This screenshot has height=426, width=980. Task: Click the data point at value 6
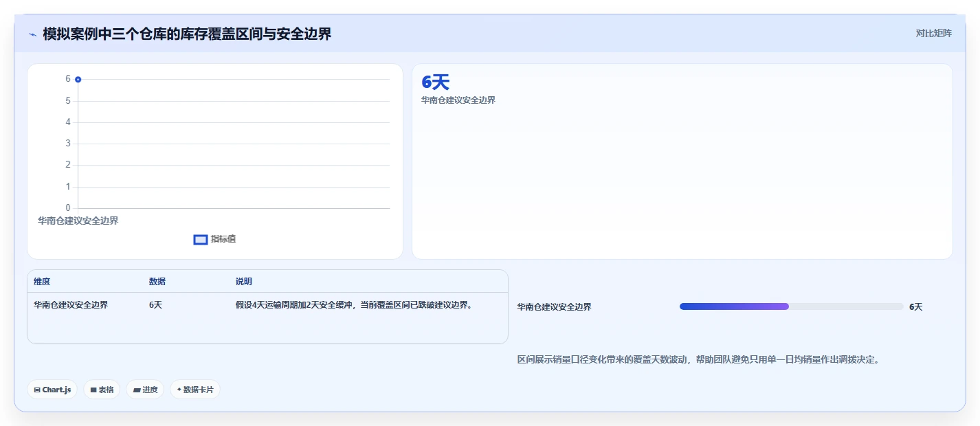tap(78, 80)
